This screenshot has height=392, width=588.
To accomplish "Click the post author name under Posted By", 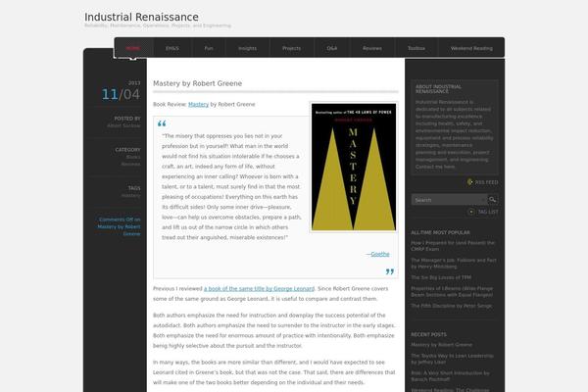I will 123,125.
